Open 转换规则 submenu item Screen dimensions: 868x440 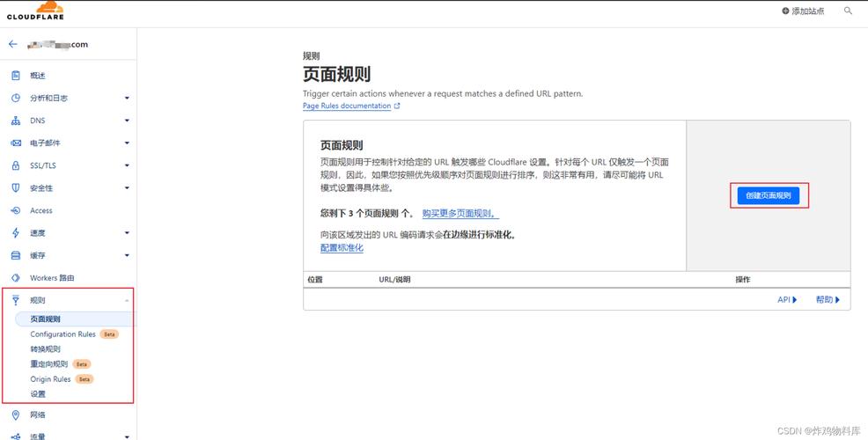coord(46,349)
